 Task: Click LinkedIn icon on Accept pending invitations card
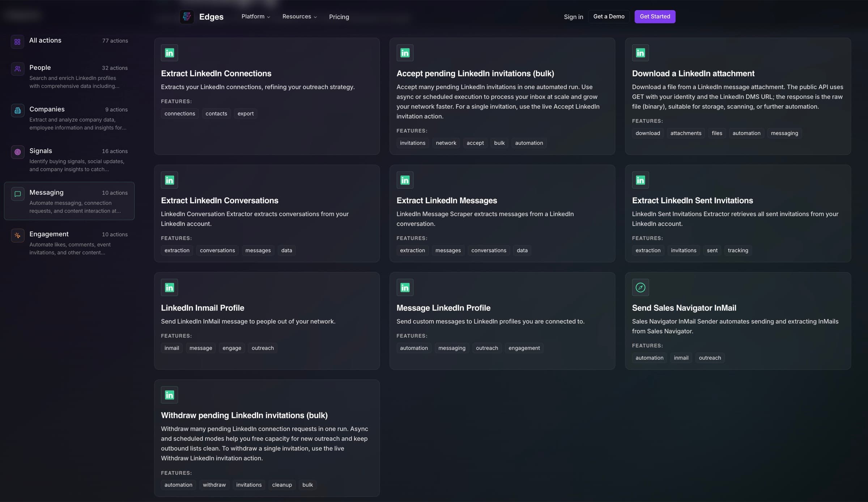[x=405, y=53]
